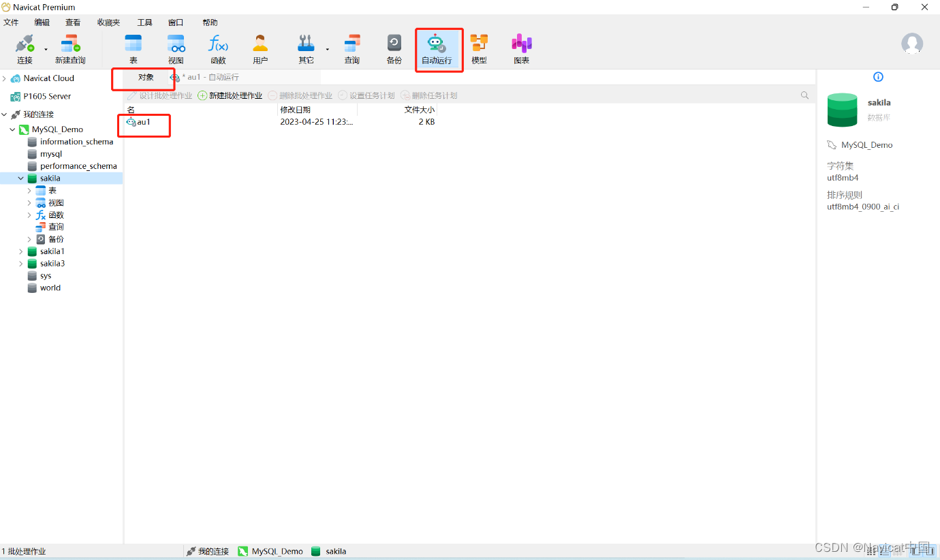Select the world database in the tree

point(50,288)
